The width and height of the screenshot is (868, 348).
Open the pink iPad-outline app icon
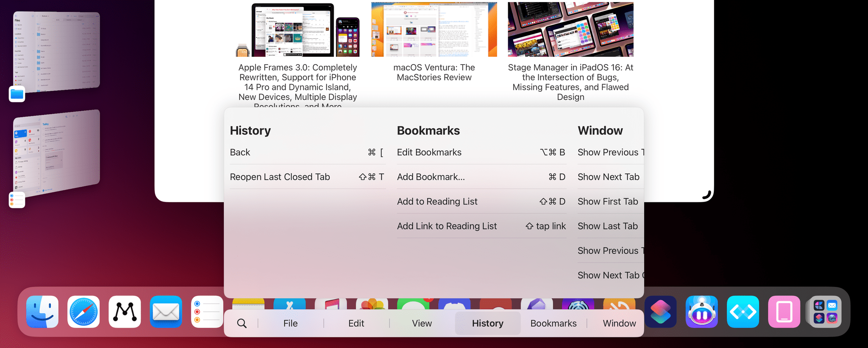click(784, 312)
